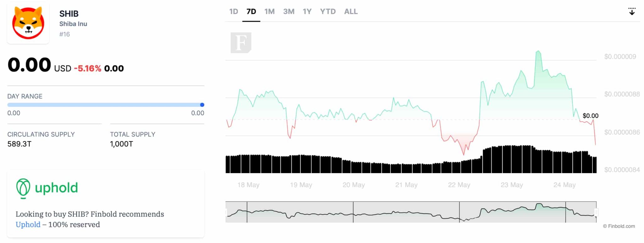Image resolution: width=644 pixels, height=243 pixels.
Task: Click the 19 May date axis label
Action: [x=301, y=185]
